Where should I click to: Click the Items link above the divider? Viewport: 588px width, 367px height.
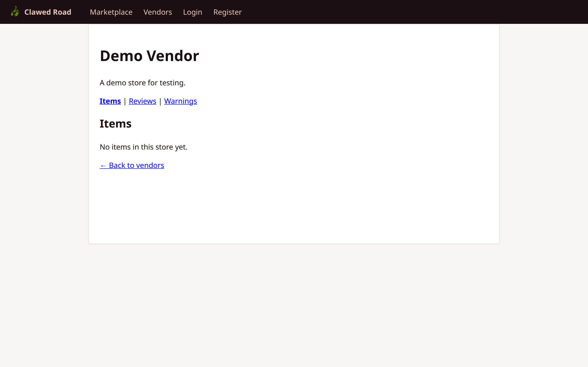tap(110, 101)
